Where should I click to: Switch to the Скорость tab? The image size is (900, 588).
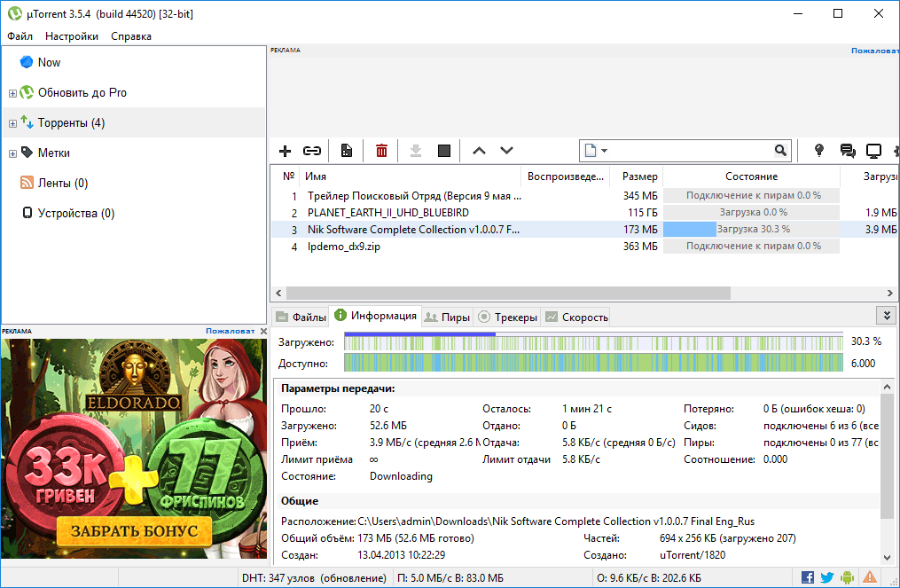tap(576, 317)
